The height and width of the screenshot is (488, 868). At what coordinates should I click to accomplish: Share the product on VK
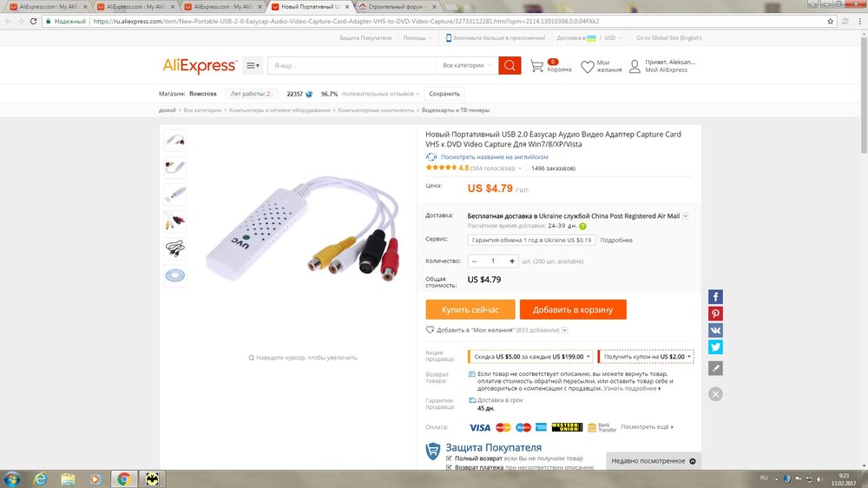click(715, 330)
